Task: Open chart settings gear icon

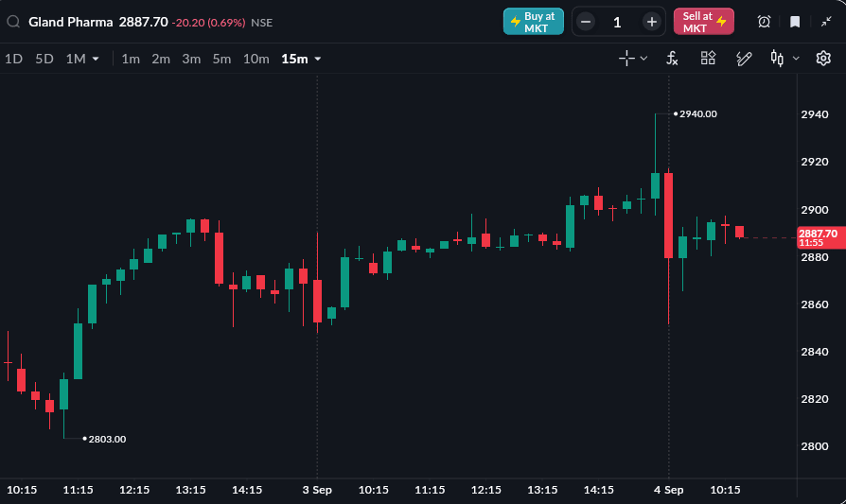Action: [823, 59]
